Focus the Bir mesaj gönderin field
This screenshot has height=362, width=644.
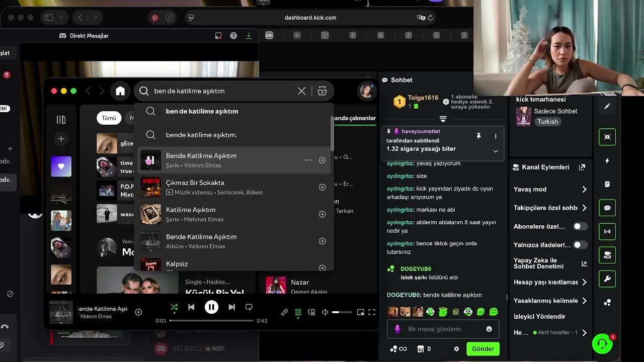tap(443, 329)
